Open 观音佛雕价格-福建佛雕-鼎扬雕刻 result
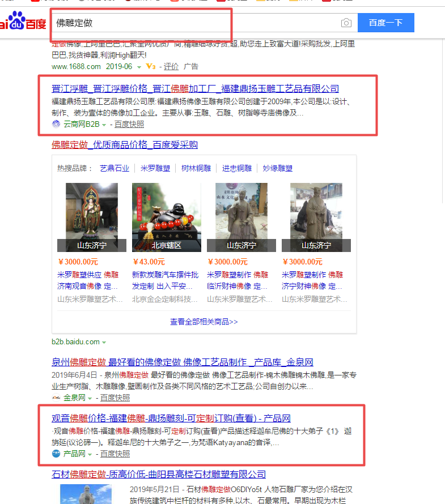Screen dimensions: 445x504 pyautogui.click(x=171, y=418)
